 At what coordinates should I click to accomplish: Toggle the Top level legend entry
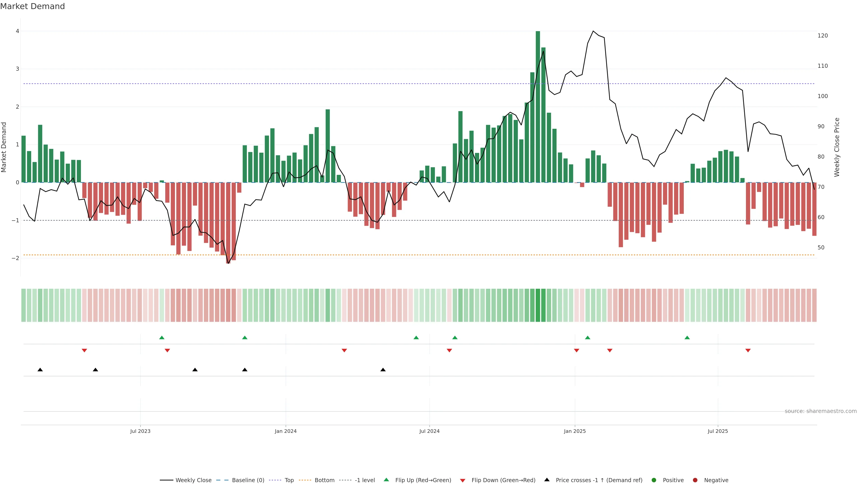289,480
